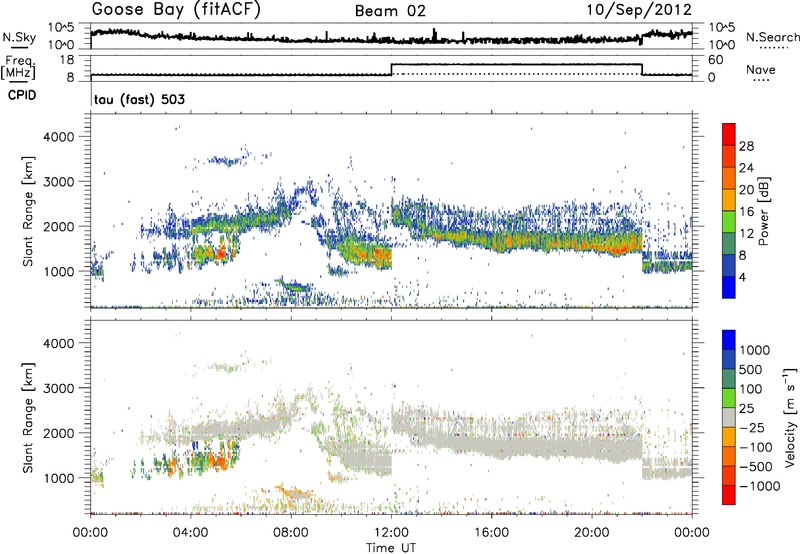Click the '1000' value on Velocity colorbar
This screenshot has height=554, width=800.
754,350
